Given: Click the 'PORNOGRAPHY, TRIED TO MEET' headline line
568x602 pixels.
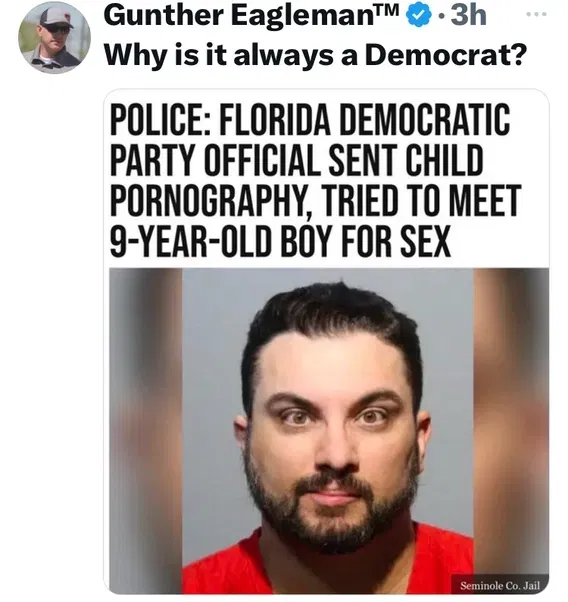Looking at the screenshot, I should pyautogui.click(x=315, y=200).
